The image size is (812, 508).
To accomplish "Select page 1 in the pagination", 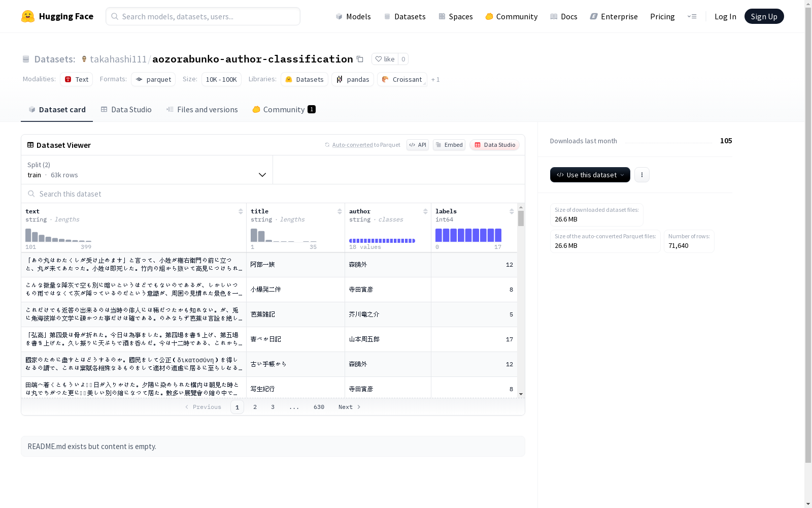I will tap(237, 407).
